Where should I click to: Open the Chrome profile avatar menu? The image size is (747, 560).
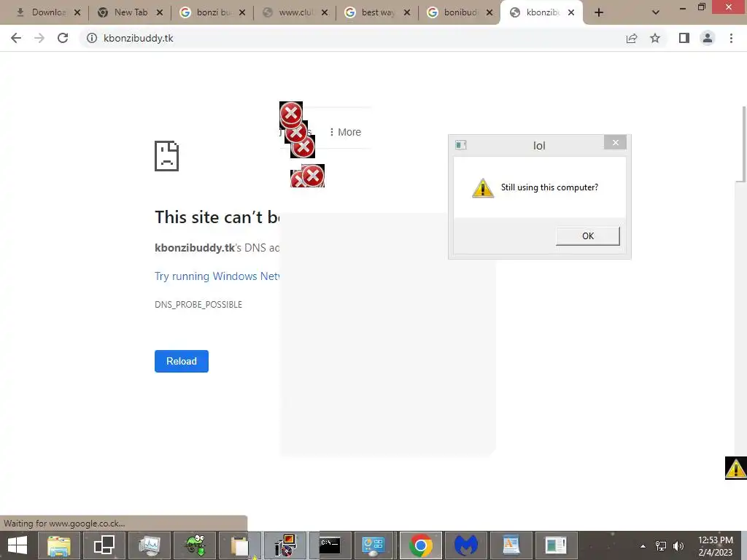pyautogui.click(x=708, y=38)
